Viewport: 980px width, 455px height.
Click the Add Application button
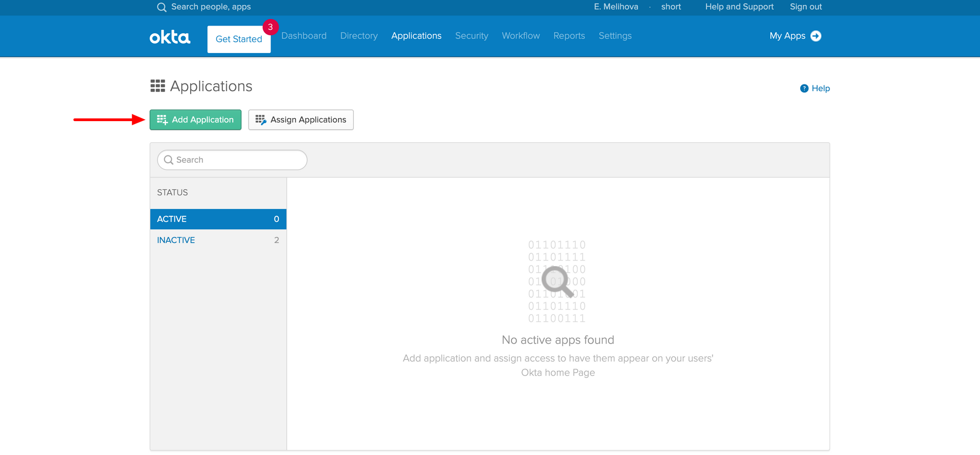[x=196, y=120]
